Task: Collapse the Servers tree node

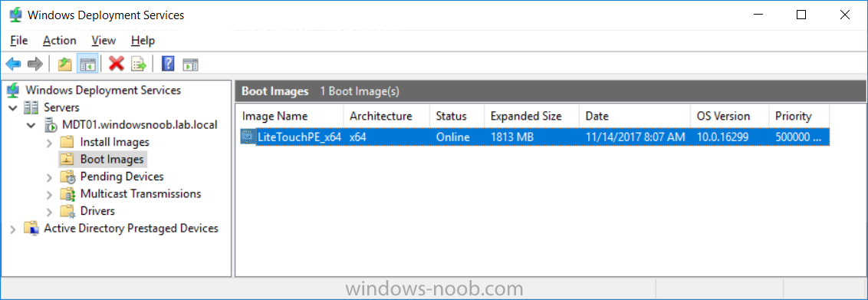Action: (13, 108)
